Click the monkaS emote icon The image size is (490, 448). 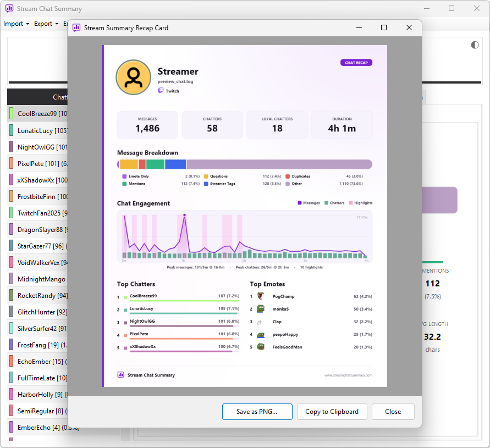(x=261, y=309)
